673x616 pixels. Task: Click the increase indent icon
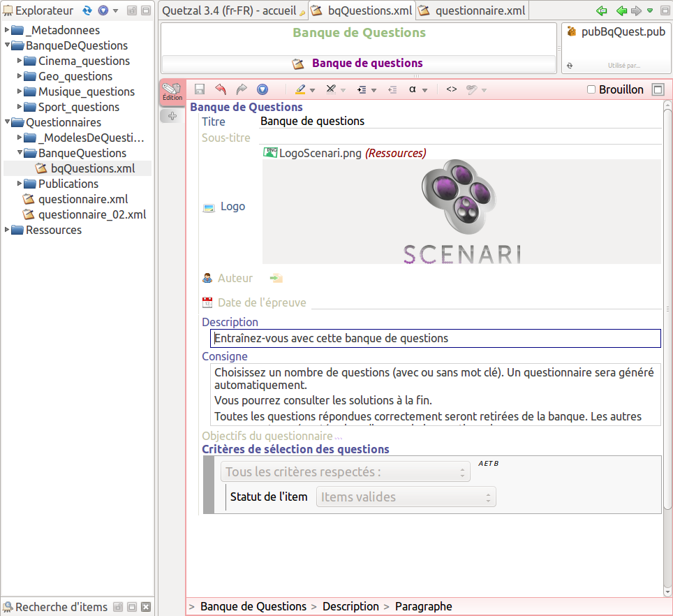(362, 89)
